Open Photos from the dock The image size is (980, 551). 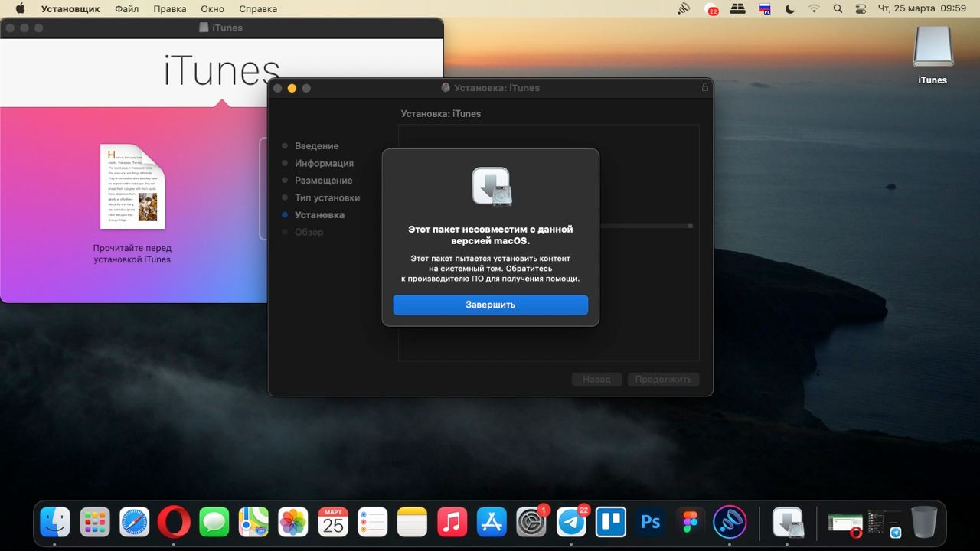[x=292, y=523]
